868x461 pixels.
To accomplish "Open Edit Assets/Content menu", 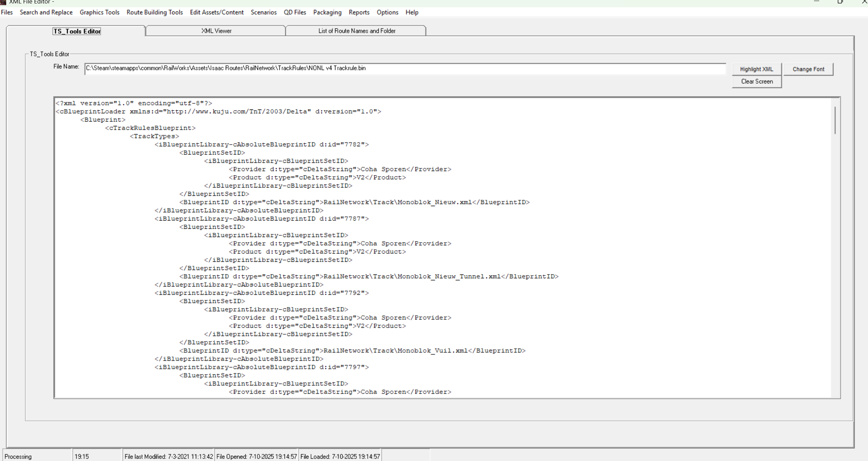I will click(216, 12).
